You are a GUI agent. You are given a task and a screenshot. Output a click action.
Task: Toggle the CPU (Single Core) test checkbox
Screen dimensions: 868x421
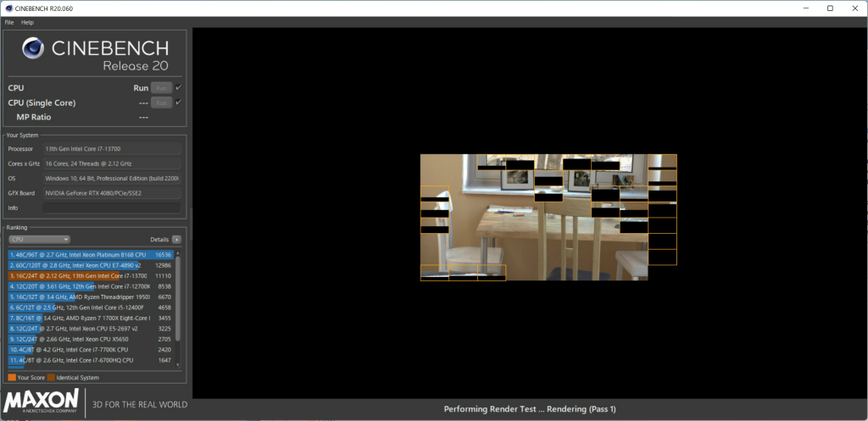tap(178, 102)
